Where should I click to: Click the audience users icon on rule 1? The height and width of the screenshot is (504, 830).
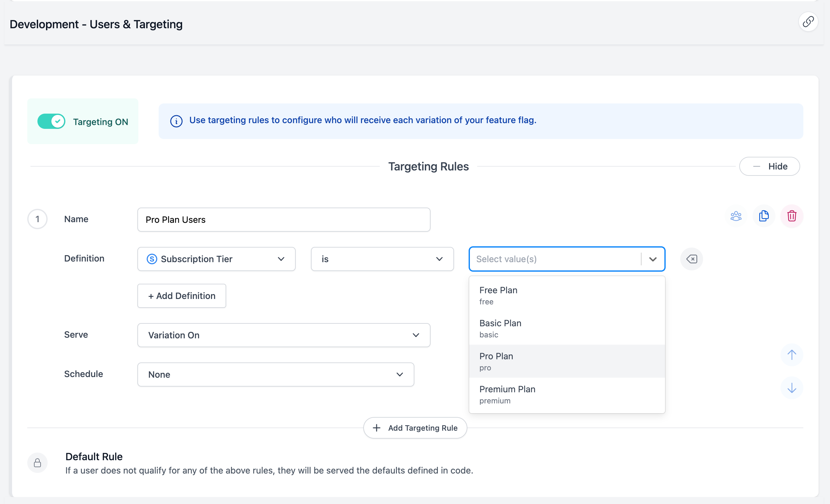(x=736, y=216)
